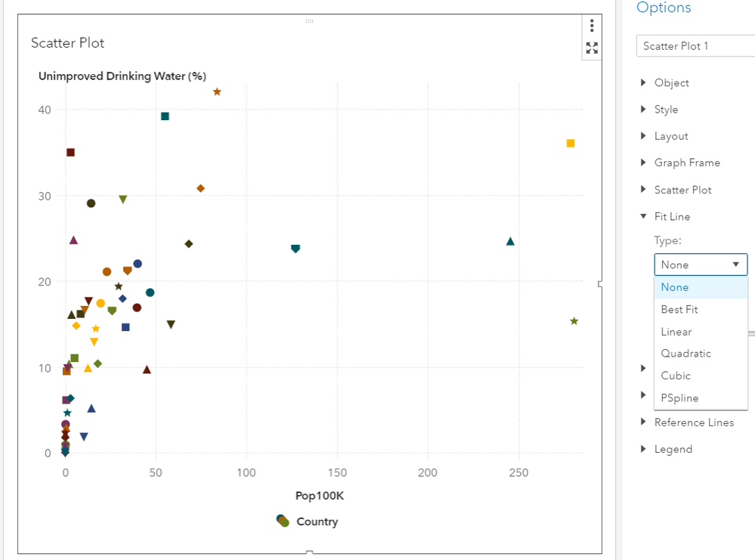Screen dimensions: 755x560
Task: Choose Linear from the fit list
Action: coord(676,332)
